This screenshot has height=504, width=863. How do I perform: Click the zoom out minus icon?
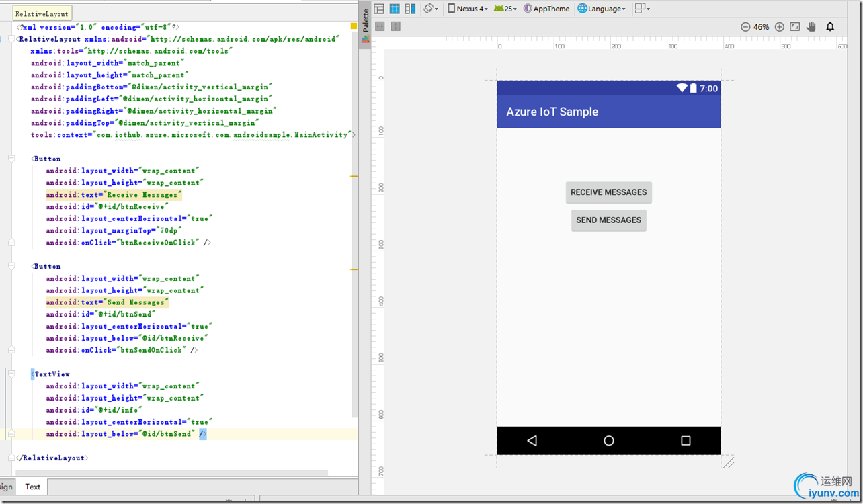click(745, 27)
